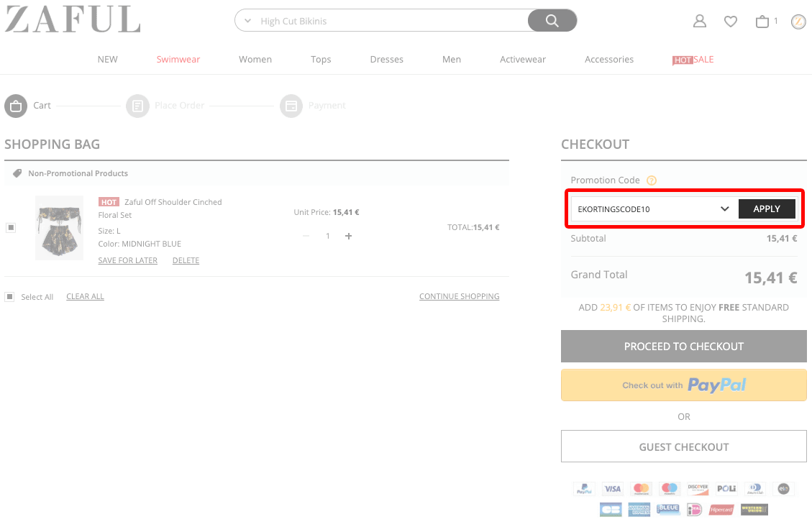812x522 pixels.
Task: Click the HOT badge beside product title
Action: (x=109, y=202)
